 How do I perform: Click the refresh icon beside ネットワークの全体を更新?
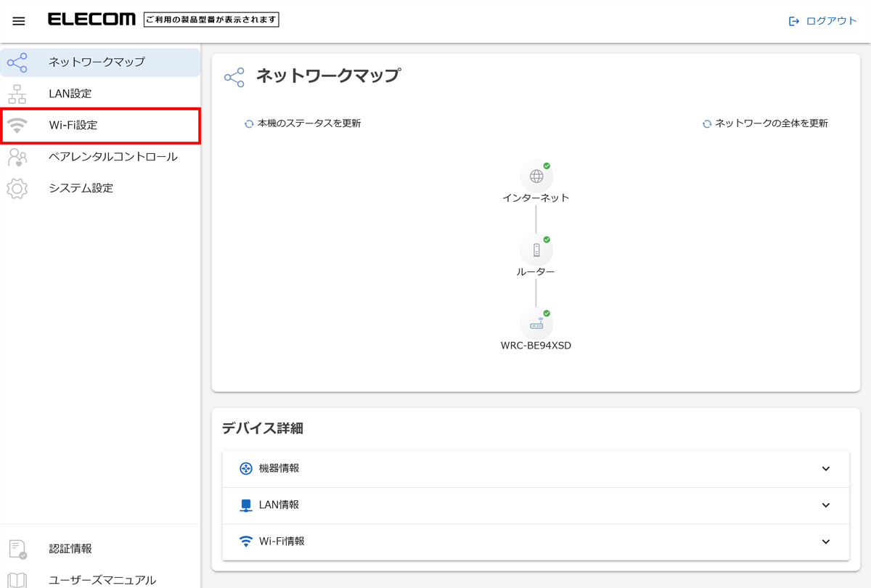point(707,124)
